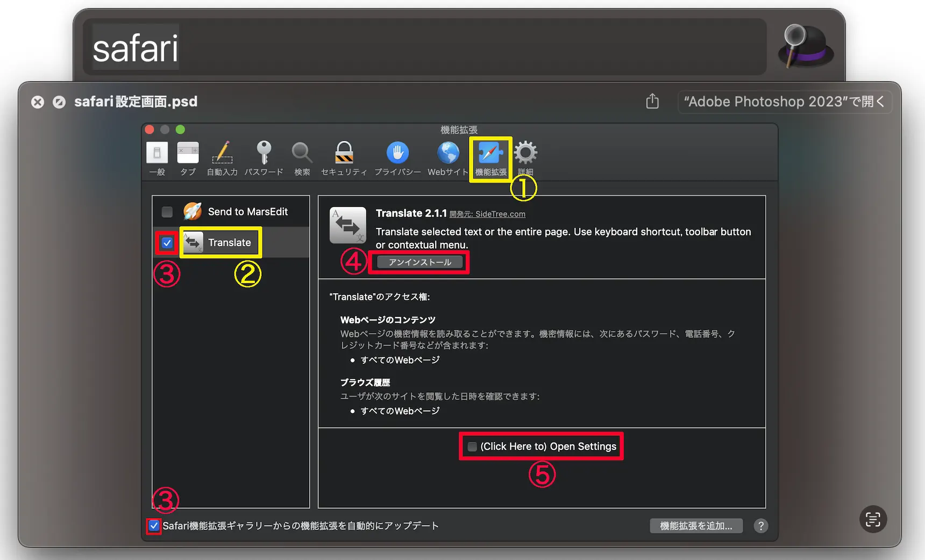Viewport: 925px width, 560px height.
Task: Click the 機能拡張を追加... button
Action: [696, 526]
